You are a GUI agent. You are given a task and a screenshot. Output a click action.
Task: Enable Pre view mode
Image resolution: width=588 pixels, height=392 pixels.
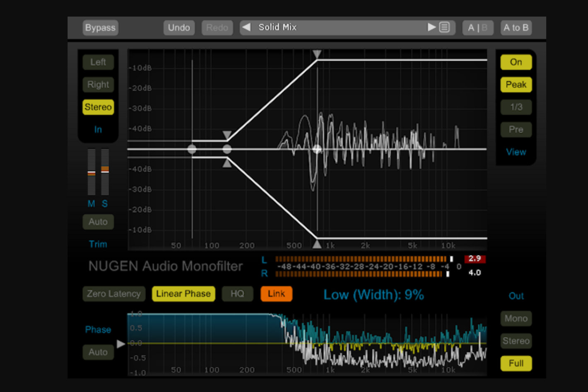516,129
